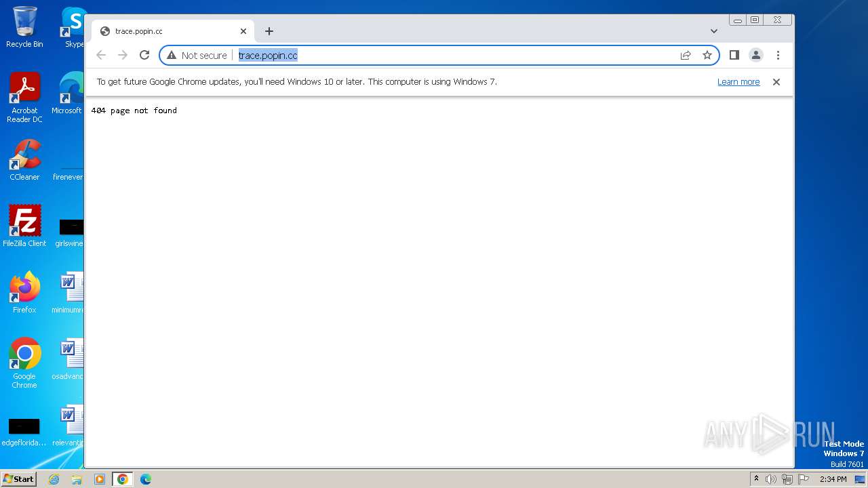This screenshot has width=868, height=488.
Task: Switch to Chrome in the taskbar
Action: (123, 479)
